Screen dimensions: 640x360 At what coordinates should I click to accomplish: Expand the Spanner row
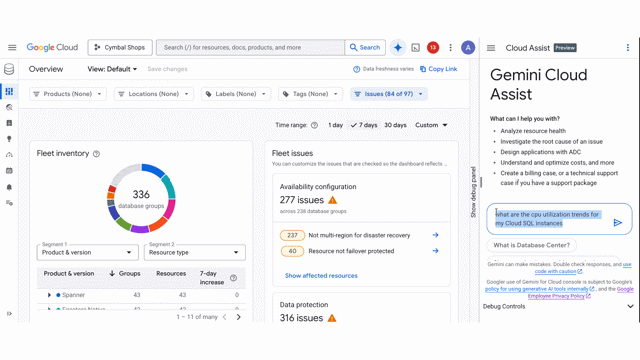click(x=49, y=295)
